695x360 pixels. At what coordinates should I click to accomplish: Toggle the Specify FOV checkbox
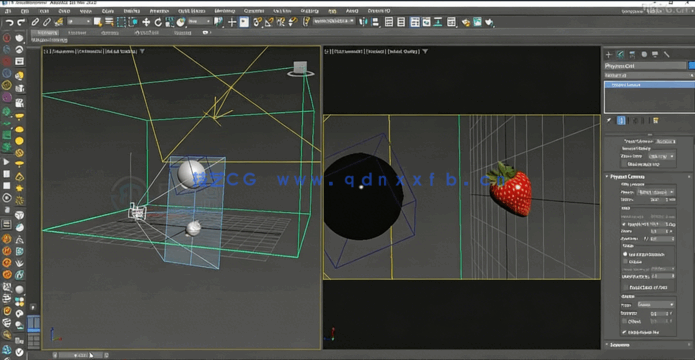click(624, 224)
